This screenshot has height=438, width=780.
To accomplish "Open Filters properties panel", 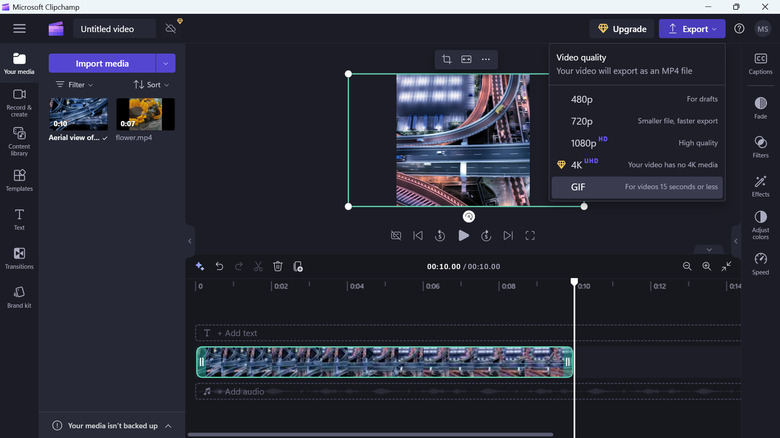I will point(761,147).
